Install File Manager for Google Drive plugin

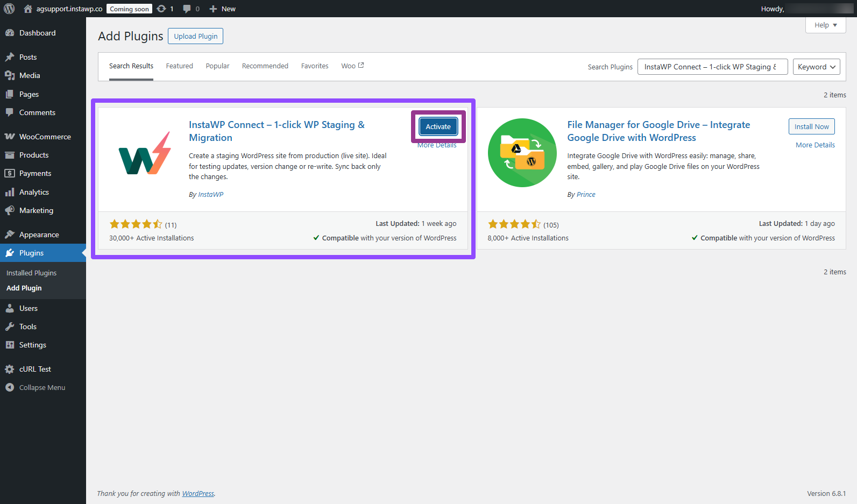(811, 127)
